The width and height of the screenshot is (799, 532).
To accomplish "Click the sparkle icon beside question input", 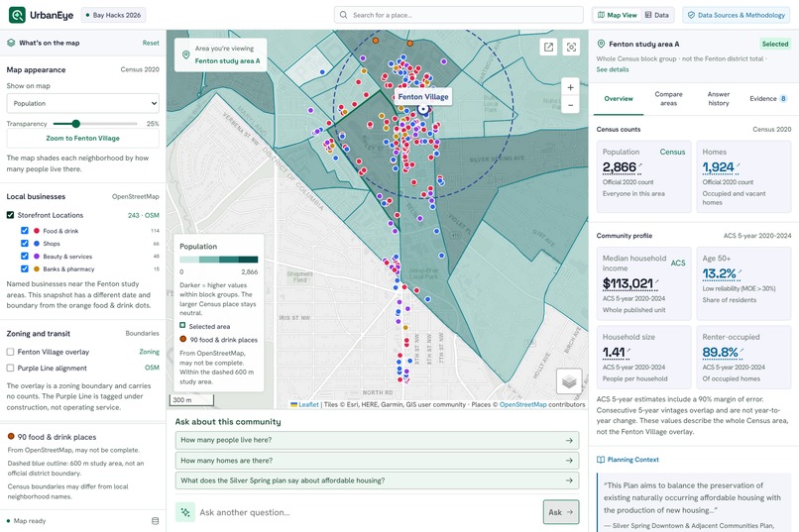I will tap(185, 512).
